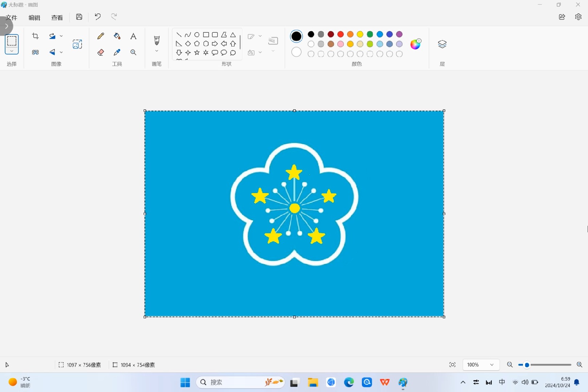
Task: Choose the Rounded callout shape
Action: click(x=215, y=53)
